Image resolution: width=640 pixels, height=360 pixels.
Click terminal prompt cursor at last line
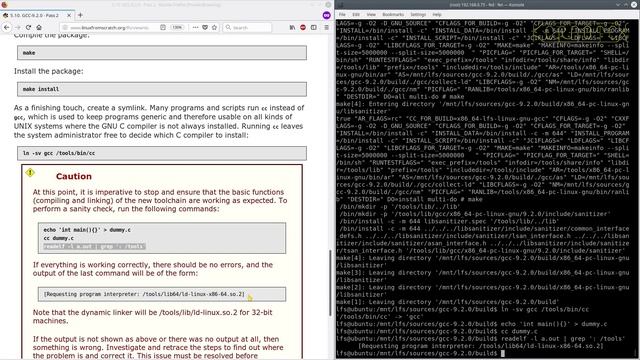(x=503, y=353)
